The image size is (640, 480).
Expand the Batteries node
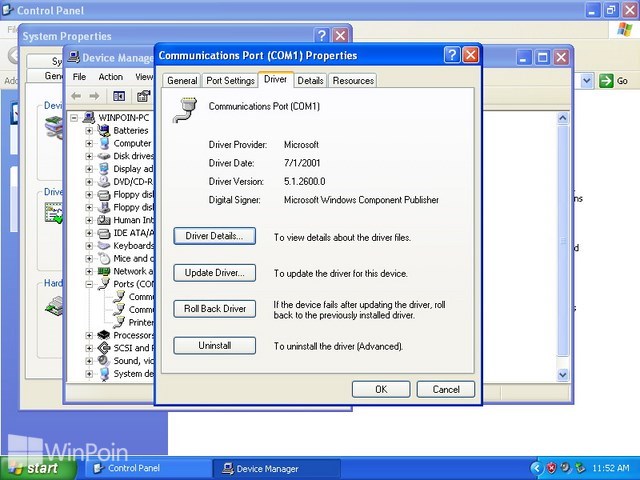click(x=89, y=131)
